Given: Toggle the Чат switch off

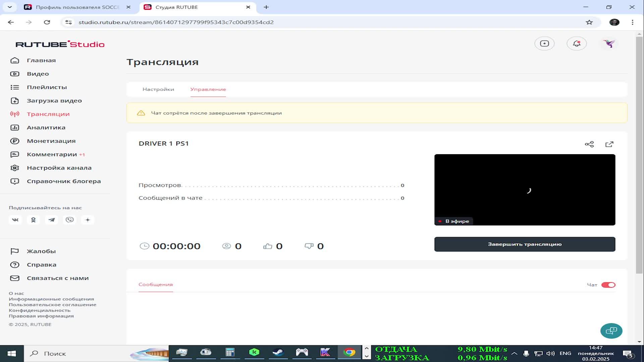Looking at the screenshot, I should coord(608,285).
